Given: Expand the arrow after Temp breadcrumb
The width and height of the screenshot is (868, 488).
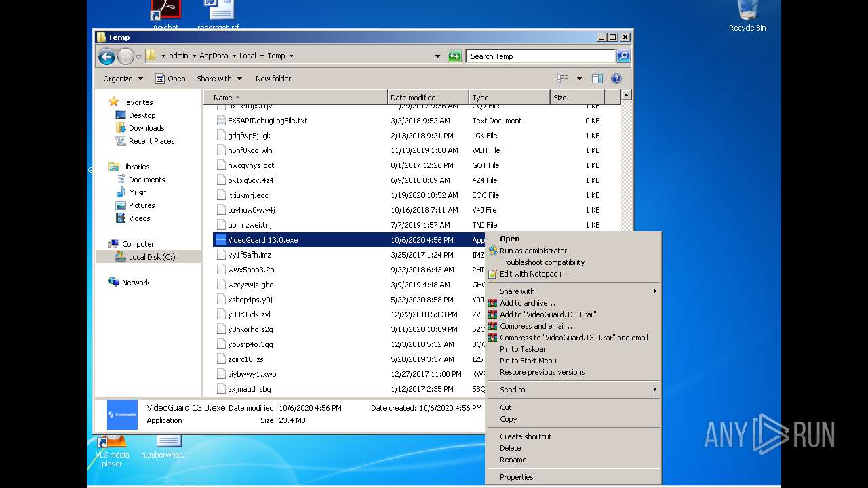Looking at the screenshot, I should click(x=291, y=56).
